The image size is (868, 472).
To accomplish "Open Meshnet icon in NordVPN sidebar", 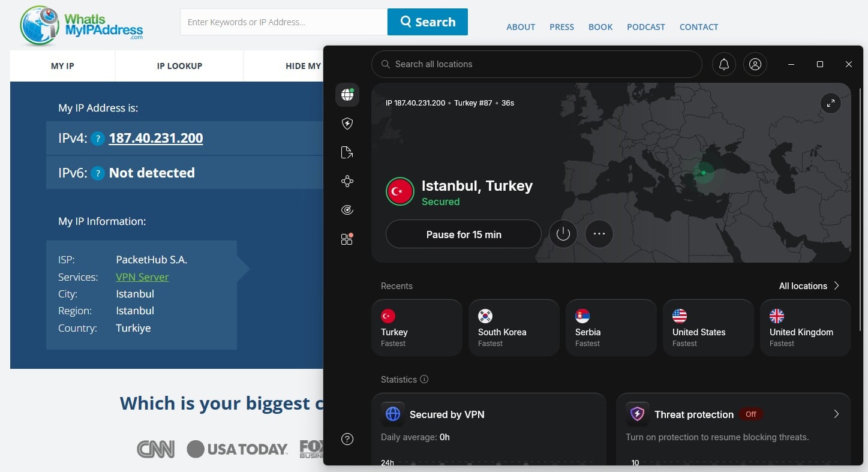I will point(347,181).
